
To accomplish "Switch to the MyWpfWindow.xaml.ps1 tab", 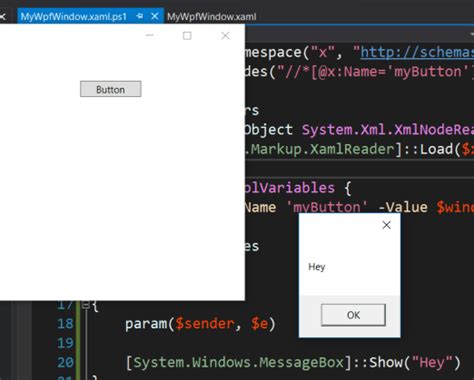I will coord(73,17).
